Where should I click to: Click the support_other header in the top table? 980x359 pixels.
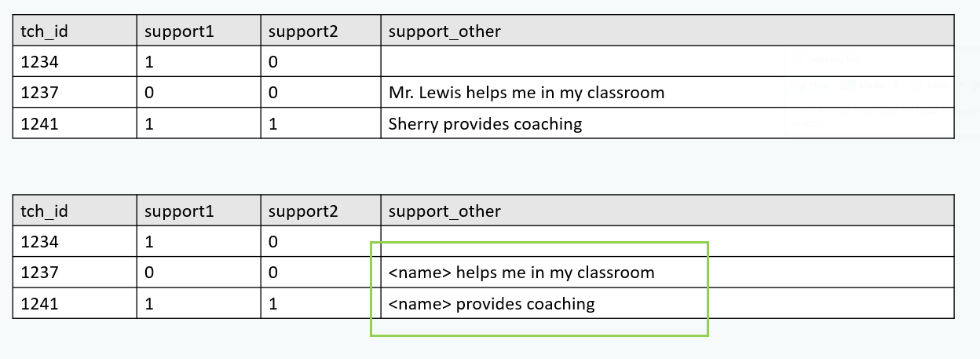pyautogui.click(x=444, y=31)
